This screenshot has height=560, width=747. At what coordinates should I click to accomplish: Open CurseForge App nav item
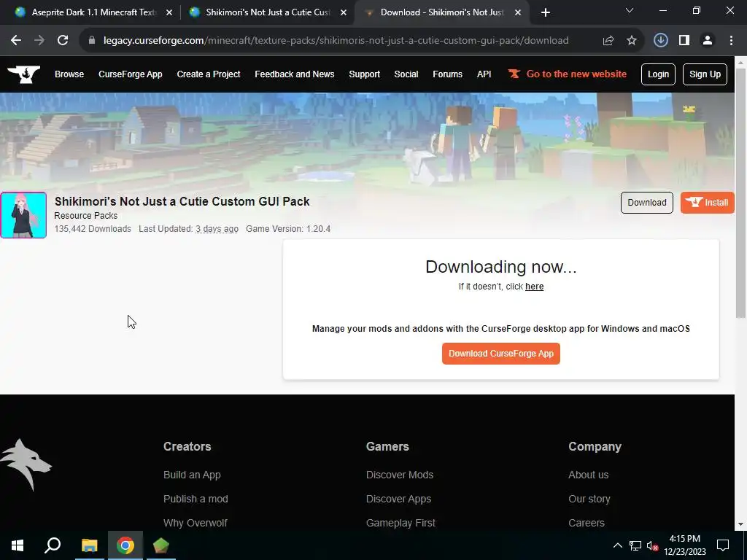click(x=131, y=74)
